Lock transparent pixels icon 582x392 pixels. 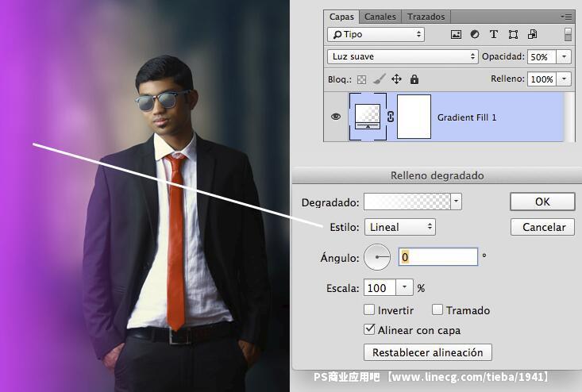[x=361, y=79]
